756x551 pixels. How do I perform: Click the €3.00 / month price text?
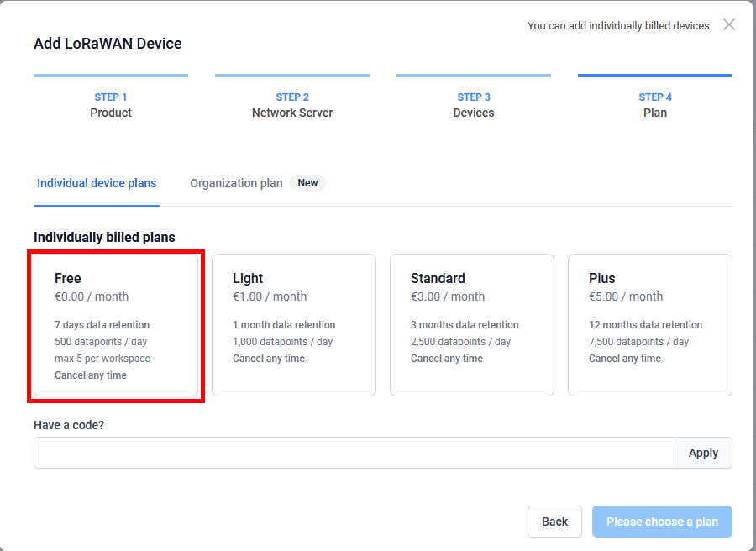[448, 296]
